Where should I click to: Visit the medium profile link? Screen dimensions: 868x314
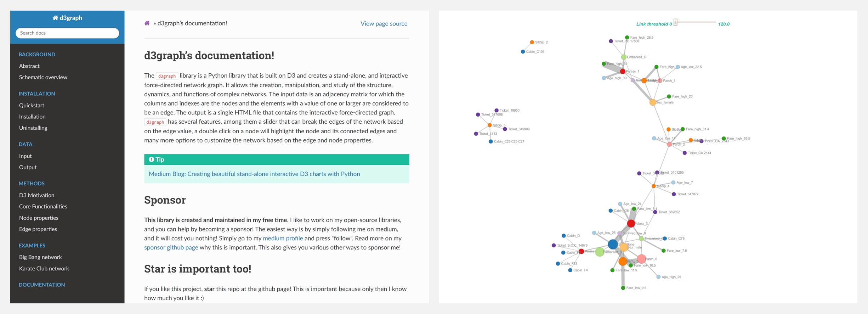pyautogui.click(x=283, y=238)
